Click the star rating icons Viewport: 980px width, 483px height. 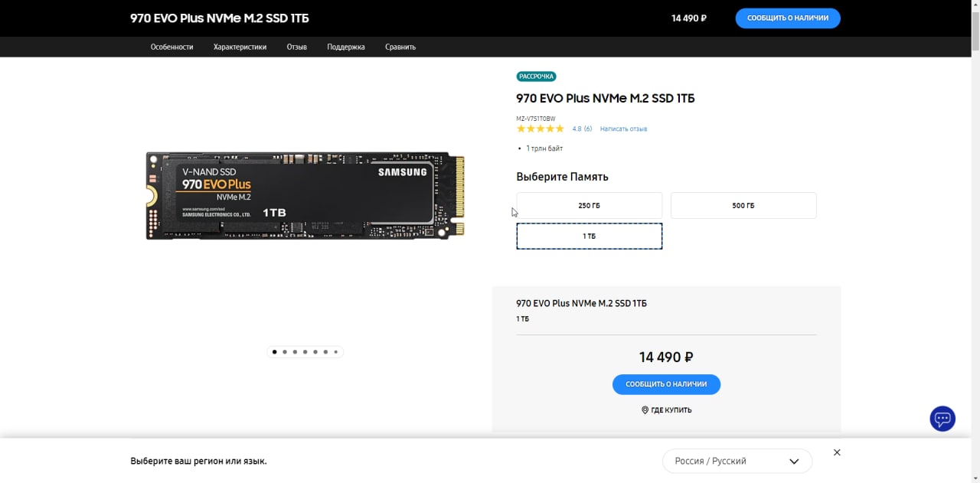(x=540, y=129)
